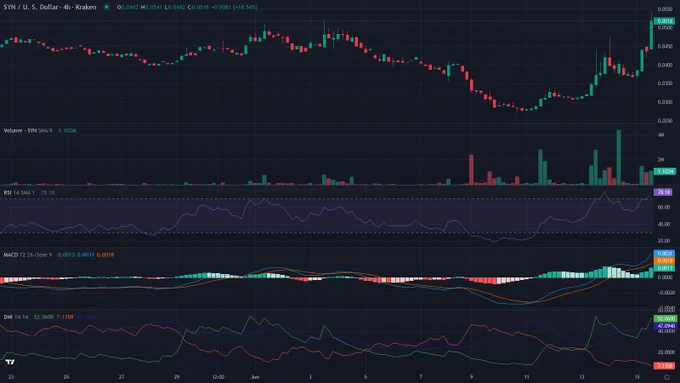
Task: Click the green market status dot
Action: pyautogui.click(x=106, y=7)
